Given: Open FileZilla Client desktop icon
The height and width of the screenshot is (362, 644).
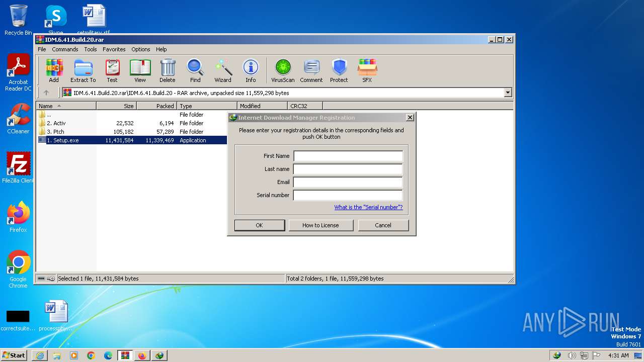Looking at the screenshot, I should click(x=18, y=168).
